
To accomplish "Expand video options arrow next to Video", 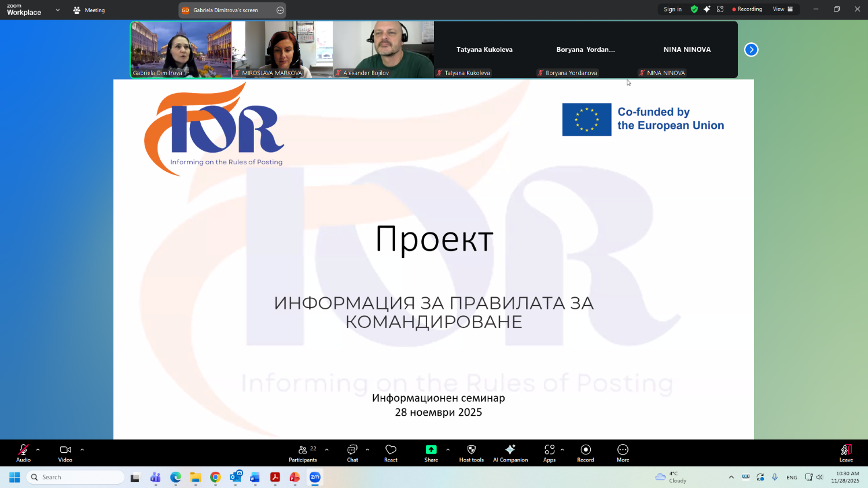I will tap(82, 449).
